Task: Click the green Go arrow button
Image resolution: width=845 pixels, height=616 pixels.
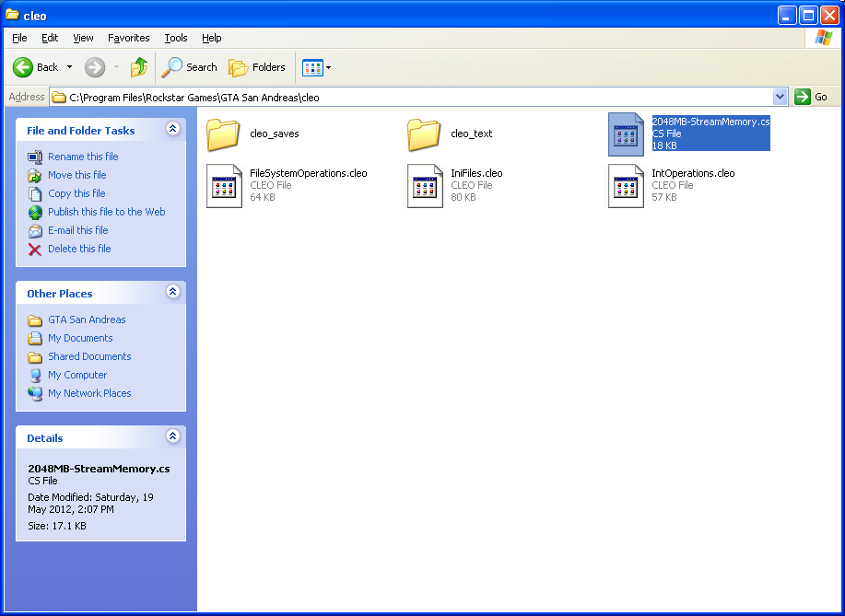Action: point(803,97)
